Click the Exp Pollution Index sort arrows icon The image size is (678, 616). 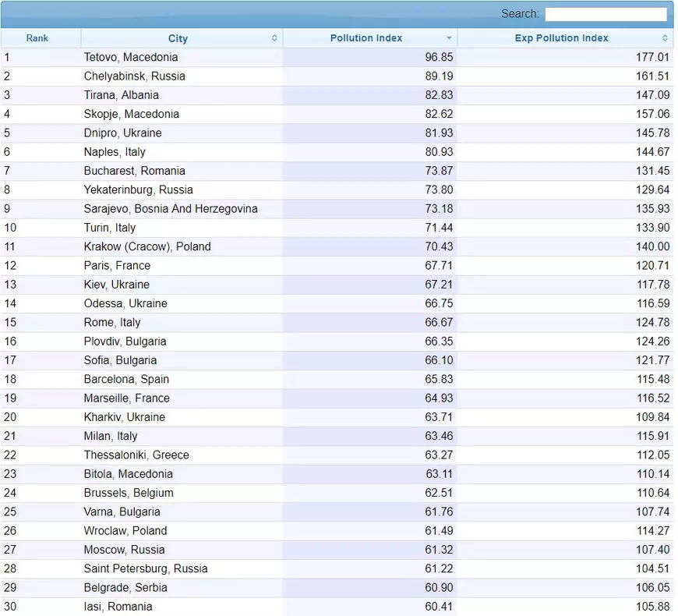(665, 38)
